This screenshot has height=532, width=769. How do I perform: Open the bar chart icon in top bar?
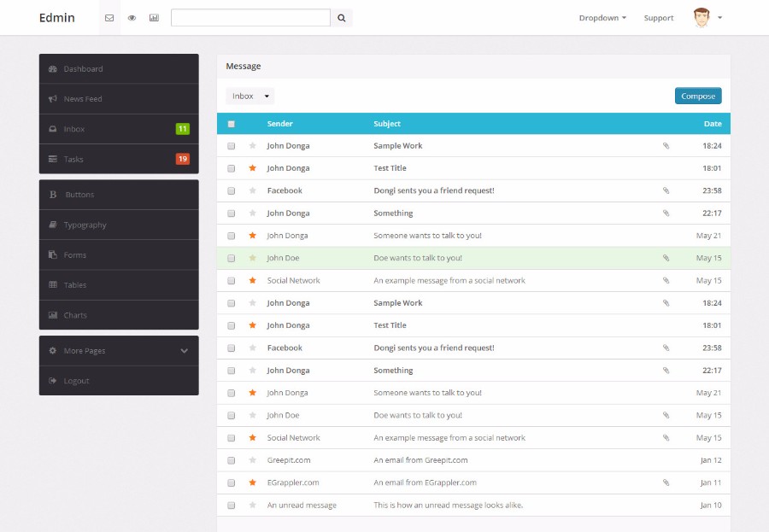pyautogui.click(x=154, y=18)
